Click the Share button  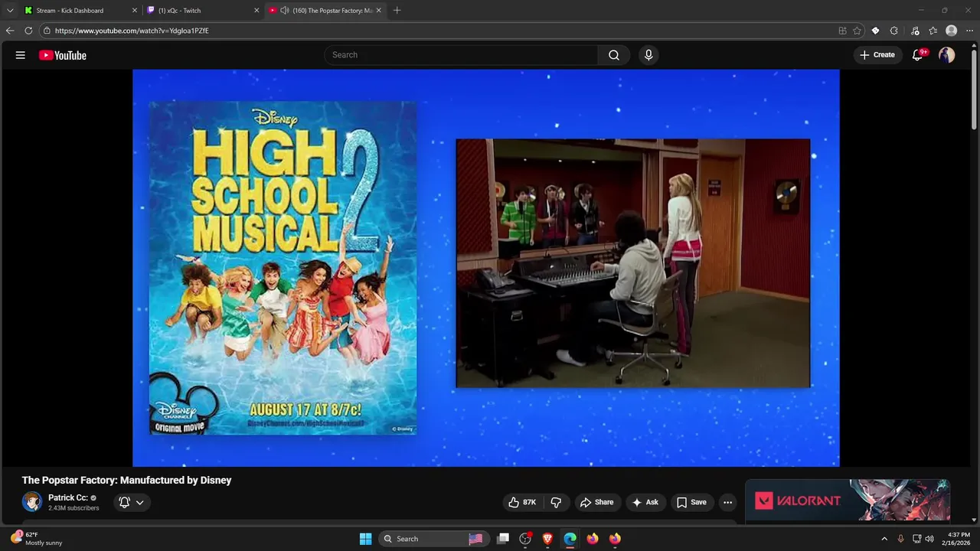pyautogui.click(x=597, y=502)
